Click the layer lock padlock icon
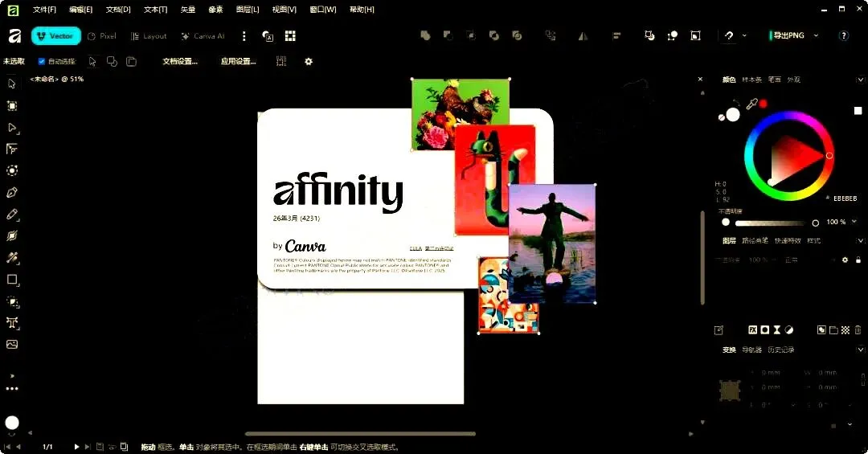868x454 pixels. (858, 260)
